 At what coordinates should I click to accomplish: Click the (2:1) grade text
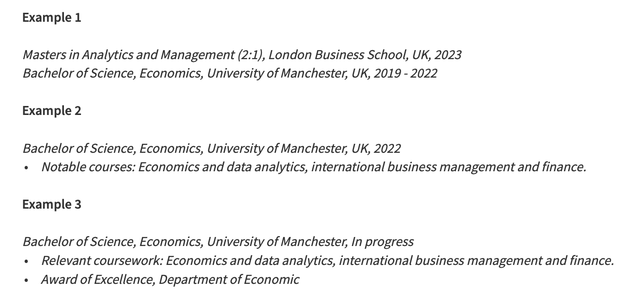point(251,55)
